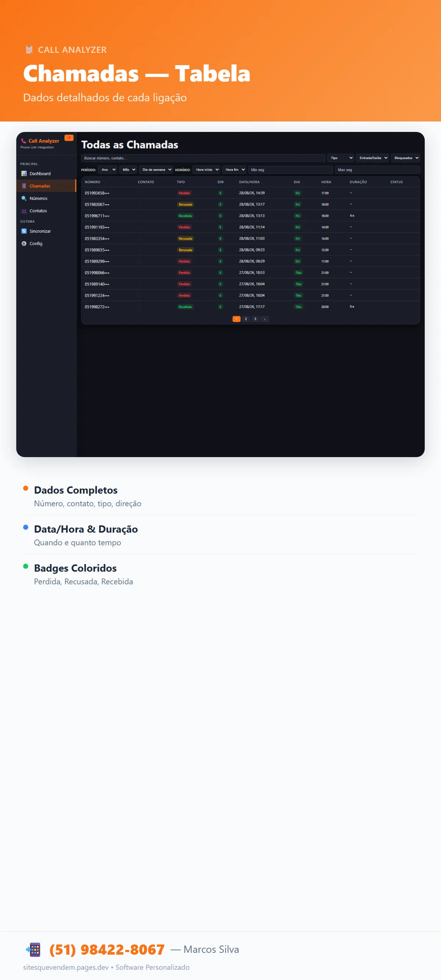Go to page 2 of the table

point(246,319)
